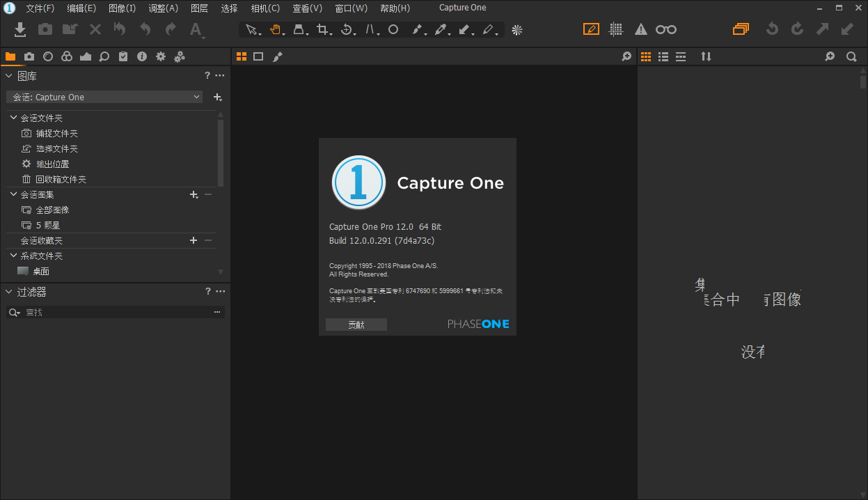868x500 pixels.
Task: Click the browser search magnifier icon
Action: click(851, 56)
